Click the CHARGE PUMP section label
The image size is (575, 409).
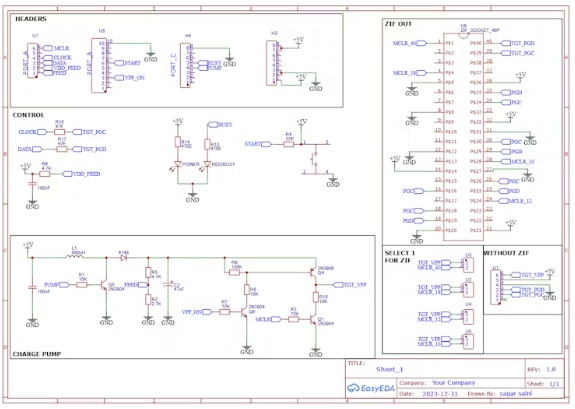37,354
